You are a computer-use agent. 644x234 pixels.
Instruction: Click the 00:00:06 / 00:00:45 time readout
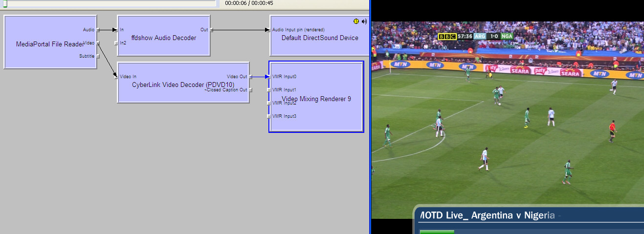coord(249,3)
